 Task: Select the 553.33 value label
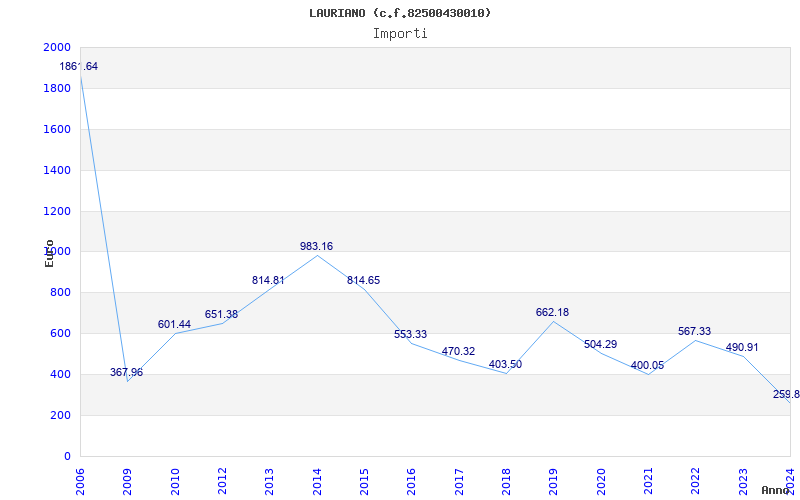pos(410,334)
